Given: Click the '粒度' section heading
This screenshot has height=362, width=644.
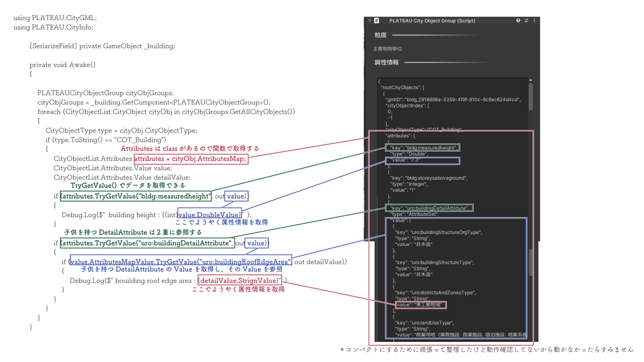Looking at the screenshot, I should [380, 35].
